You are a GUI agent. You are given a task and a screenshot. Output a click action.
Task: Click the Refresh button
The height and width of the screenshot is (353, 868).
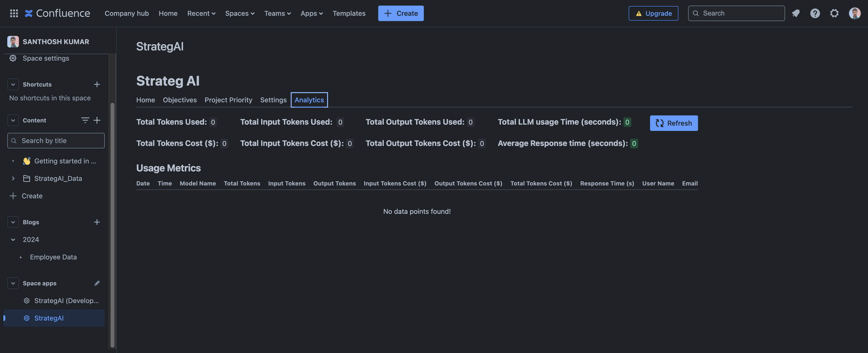point(673,123)
